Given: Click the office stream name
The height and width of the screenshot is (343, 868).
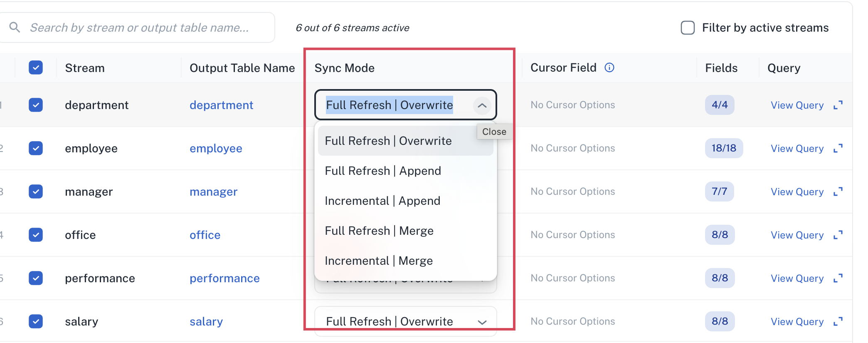Looking at the screenshot, I should (80, 235).
